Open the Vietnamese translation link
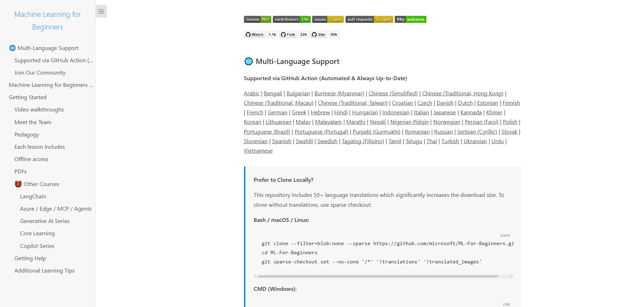This screenshot has height=307, width=644. pyautogui.click(x=258, y=151)
